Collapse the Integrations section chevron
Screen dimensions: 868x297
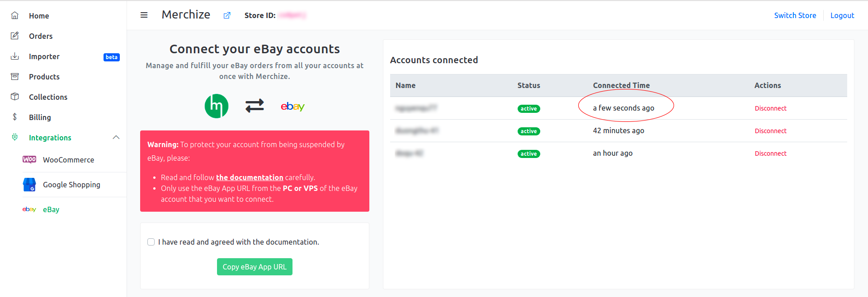[116, 137]
